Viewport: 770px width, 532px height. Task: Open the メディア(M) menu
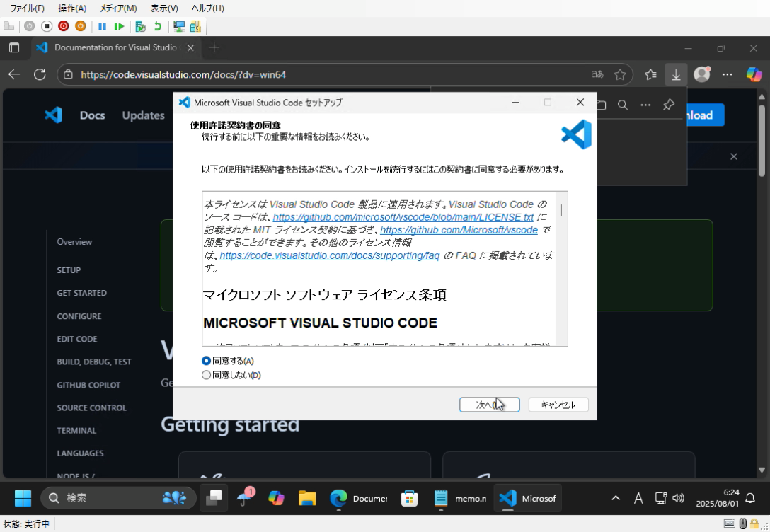coord(118,8)
